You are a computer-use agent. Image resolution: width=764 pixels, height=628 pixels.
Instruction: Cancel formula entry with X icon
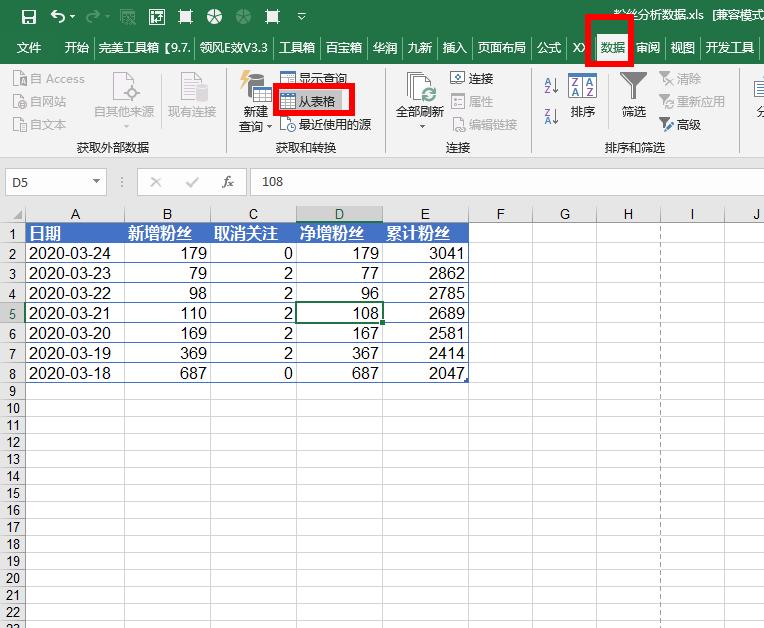[x=156, y=182]
